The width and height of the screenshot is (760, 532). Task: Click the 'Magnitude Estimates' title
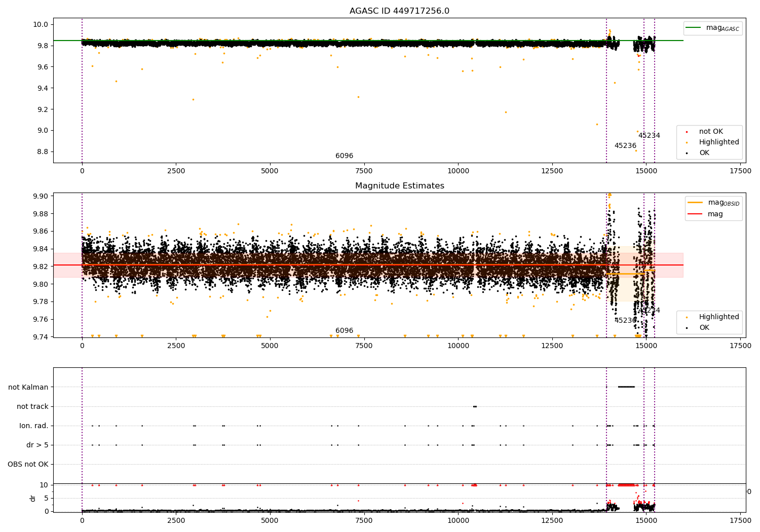pyautogui.click(x=399, y=186)
